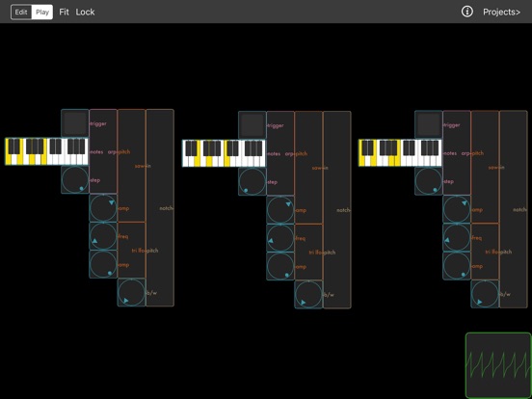Tap the trigger pad in the left patch
532x399 pixels.
pos(75,123)
